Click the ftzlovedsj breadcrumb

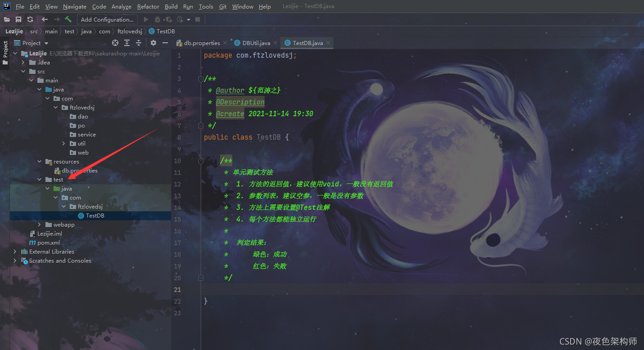[x=130, y=31]
